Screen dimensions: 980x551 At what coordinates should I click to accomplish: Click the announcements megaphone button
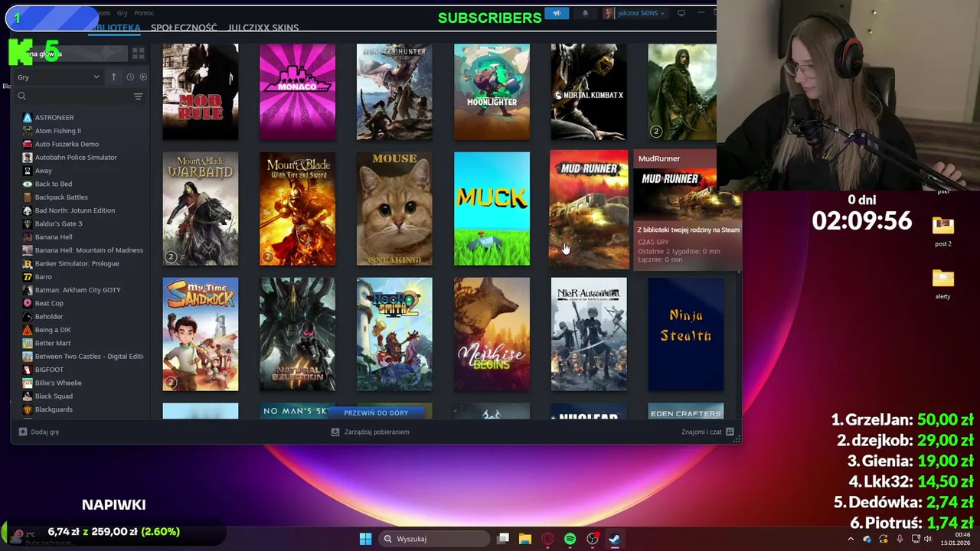557,13
